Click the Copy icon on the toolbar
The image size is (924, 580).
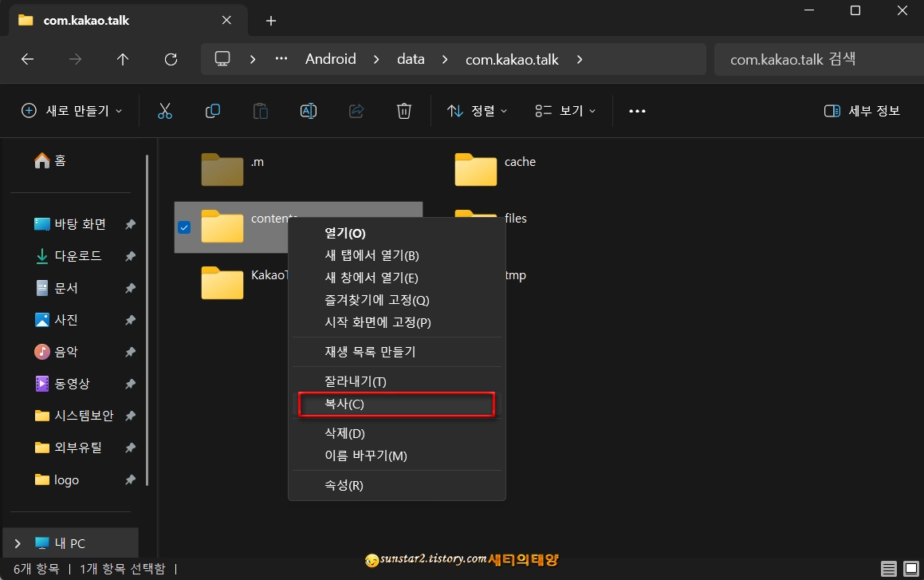coord(213,111)
